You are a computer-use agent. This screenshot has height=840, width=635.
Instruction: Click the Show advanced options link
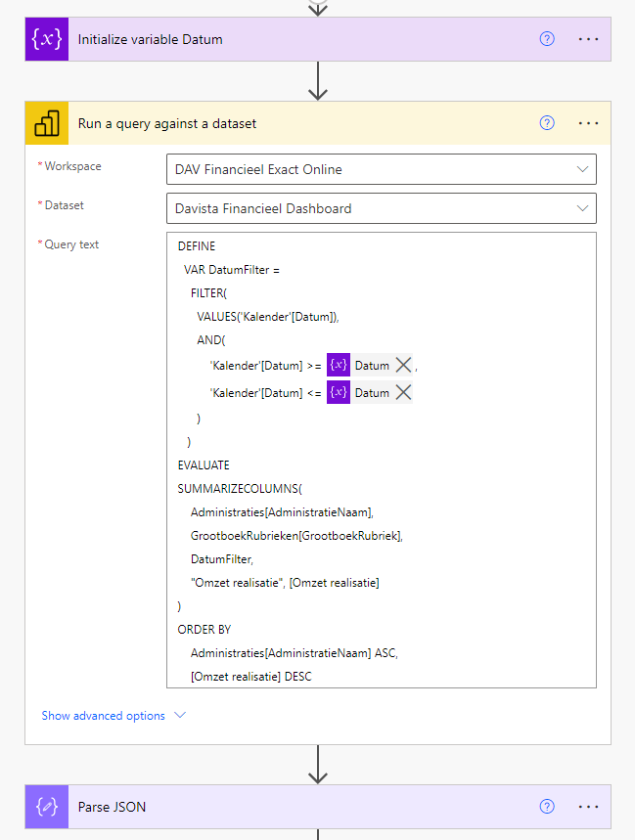102,715
